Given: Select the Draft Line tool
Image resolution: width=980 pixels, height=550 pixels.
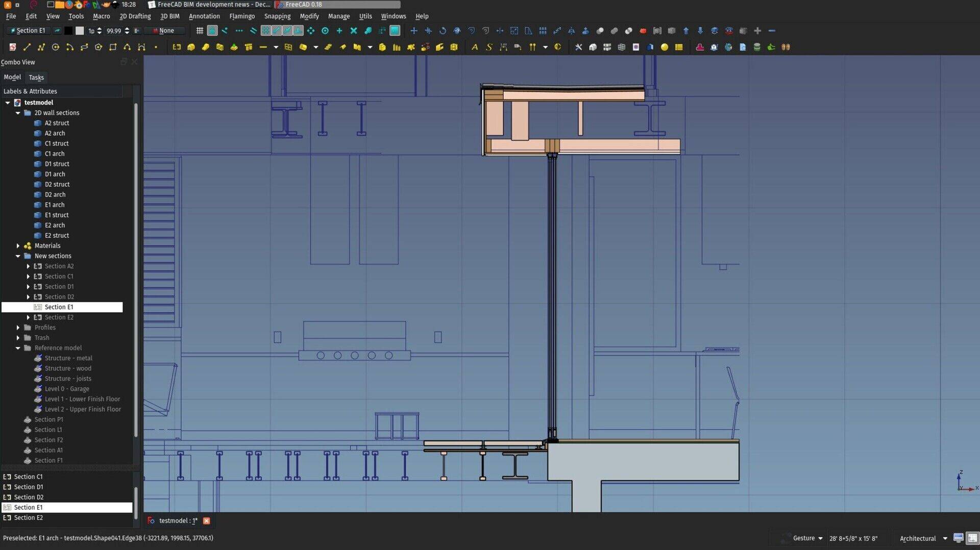Looking at the screenshot, I should [27, 47].
